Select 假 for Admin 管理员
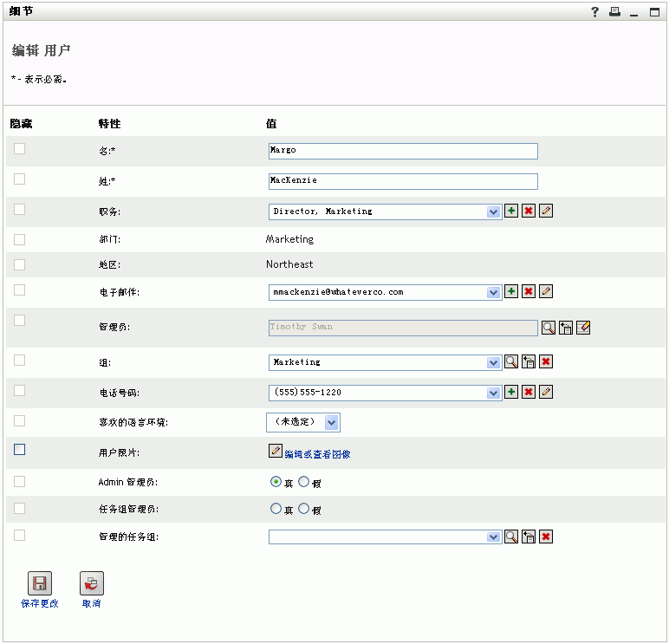 click(x=304, y=481)
